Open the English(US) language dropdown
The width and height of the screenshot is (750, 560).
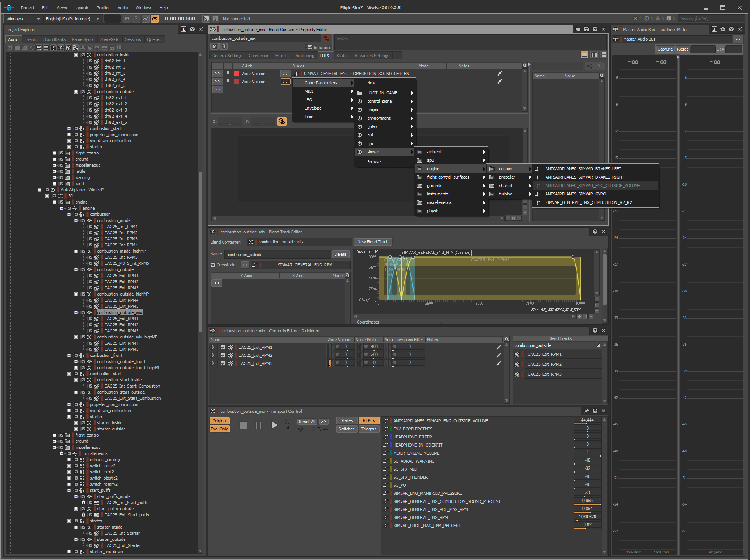73,19
